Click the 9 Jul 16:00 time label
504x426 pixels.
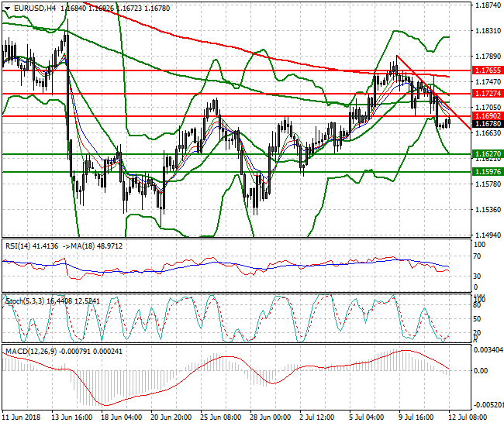point(416,417)
